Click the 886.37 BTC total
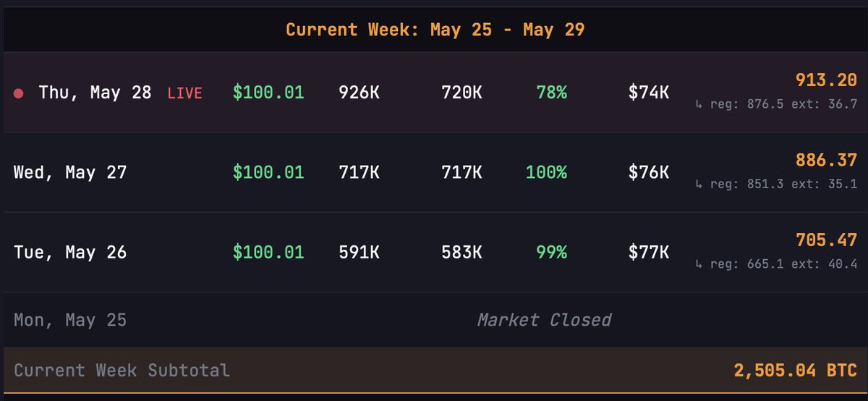Viewport: 868px width, 401px height. coord(826,160)
